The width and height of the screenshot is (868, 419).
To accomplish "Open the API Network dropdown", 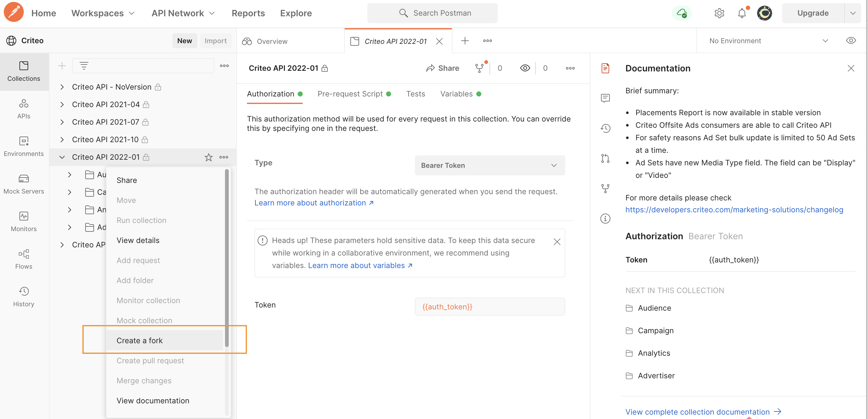I will (x=183, y=13).
